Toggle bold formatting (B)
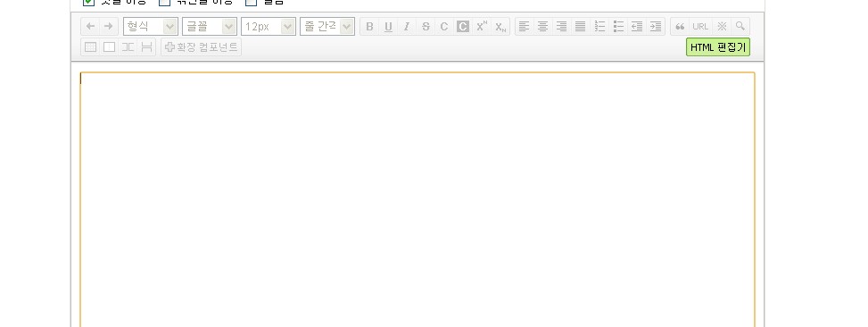The height and width of the screenshot is (327, 868). pos(370,27)
